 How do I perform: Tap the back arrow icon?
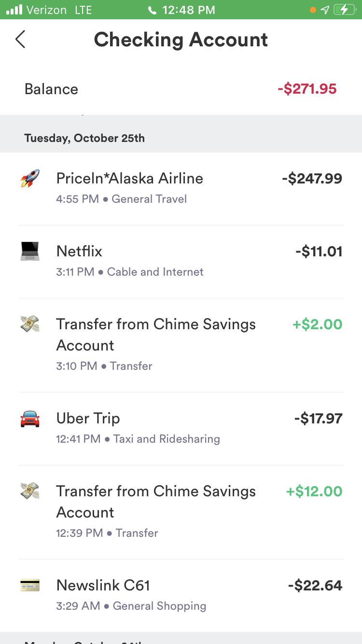(20, 40)
